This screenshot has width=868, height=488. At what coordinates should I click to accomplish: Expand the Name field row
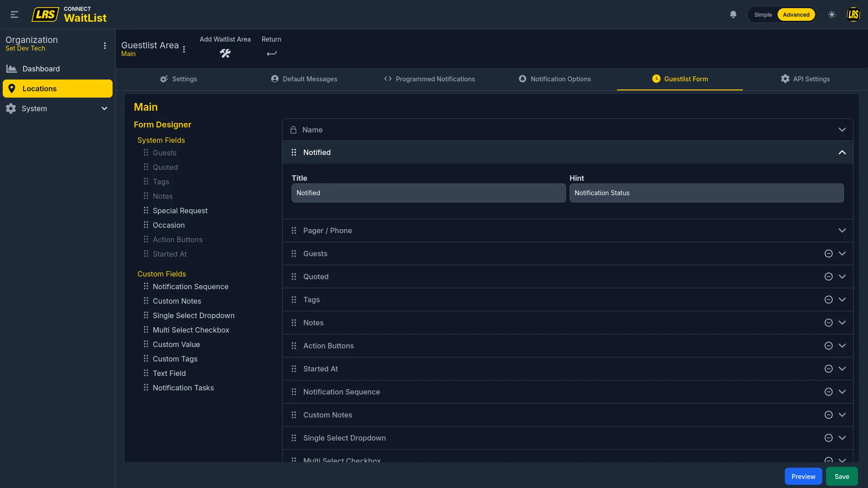click(x=842, y=130)
